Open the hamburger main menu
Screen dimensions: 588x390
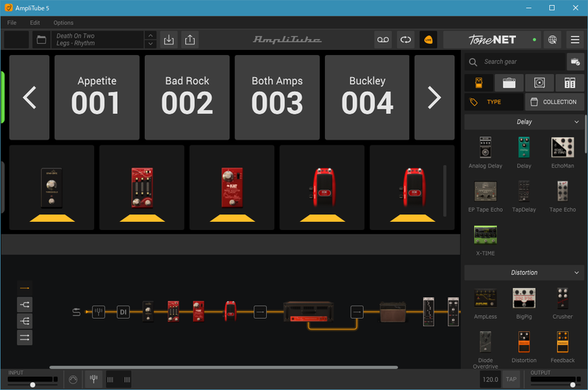(x=575, y=40)
